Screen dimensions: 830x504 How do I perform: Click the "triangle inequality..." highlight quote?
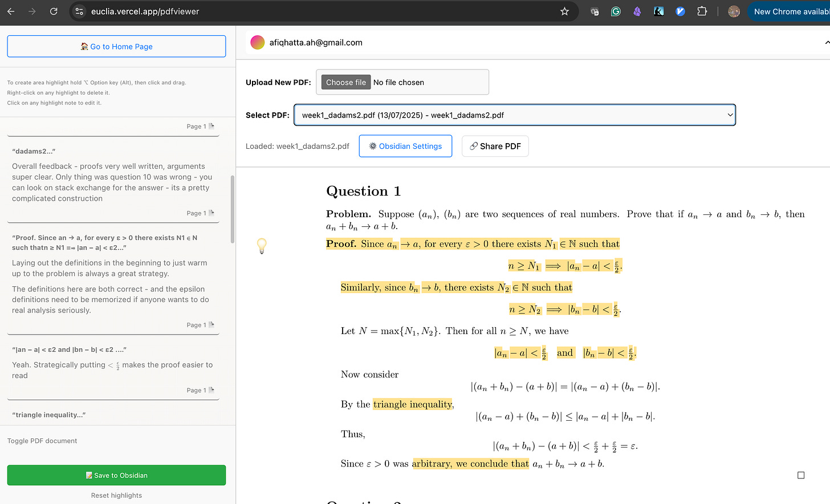49,414
